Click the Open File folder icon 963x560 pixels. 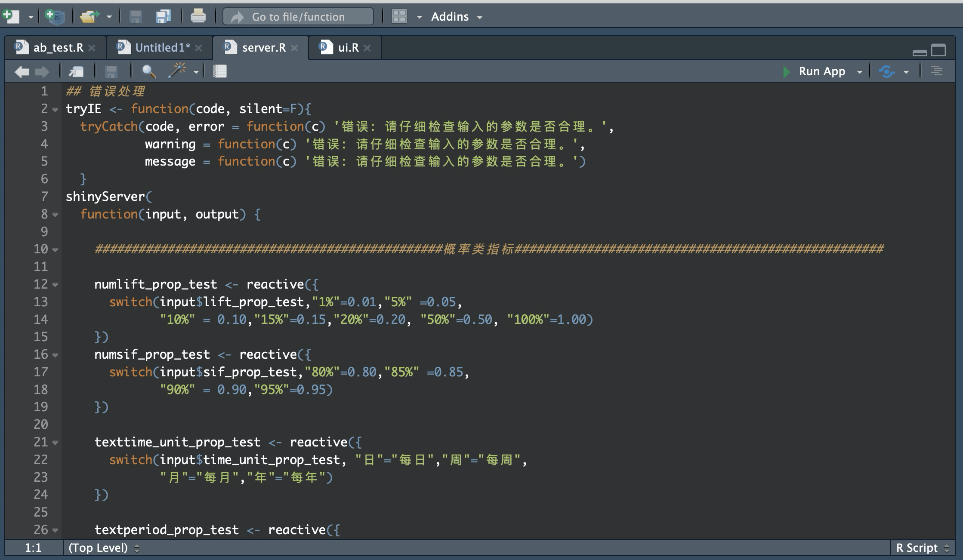[x=89, y=16]
